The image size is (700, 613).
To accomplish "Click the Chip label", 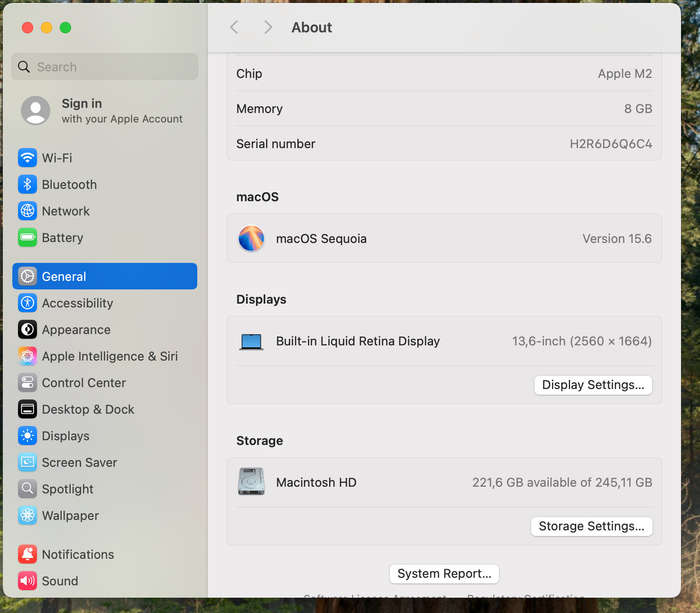I will tap(249, 74).
